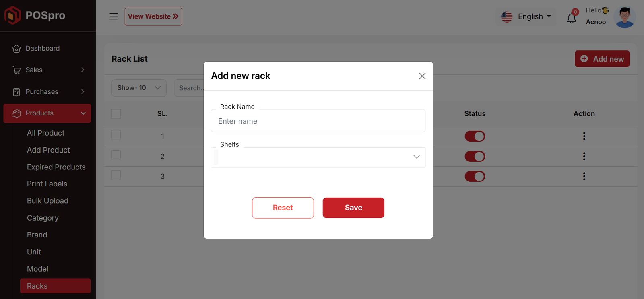Viewport: 644px width, 299px height.
Task: Click the Dashboard home icon
Action: tap(17, 49)
